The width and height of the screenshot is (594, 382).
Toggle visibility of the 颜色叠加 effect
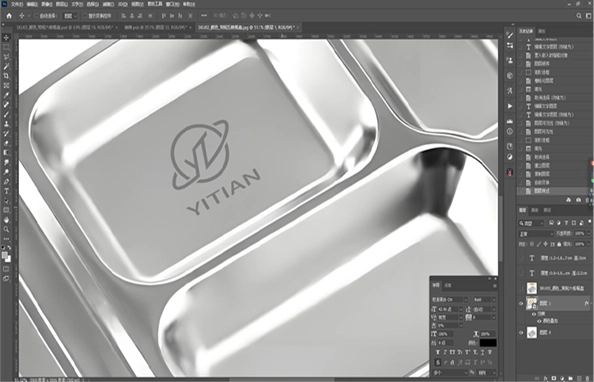[539, 321]
